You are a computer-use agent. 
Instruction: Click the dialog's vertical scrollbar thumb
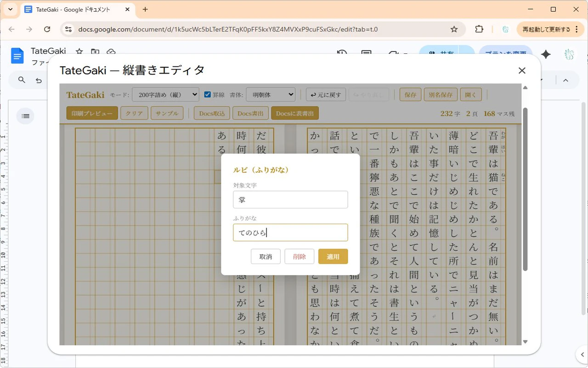[526, 189]
